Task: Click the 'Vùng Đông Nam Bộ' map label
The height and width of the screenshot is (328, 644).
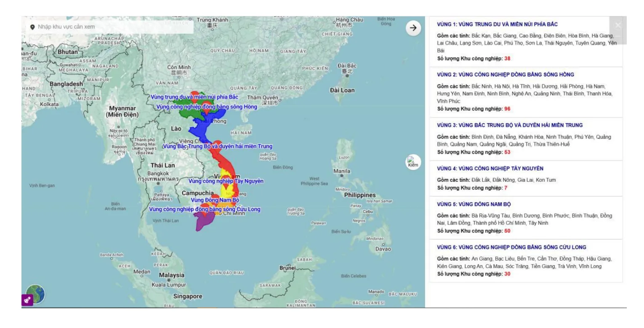Action: (215, 200)
